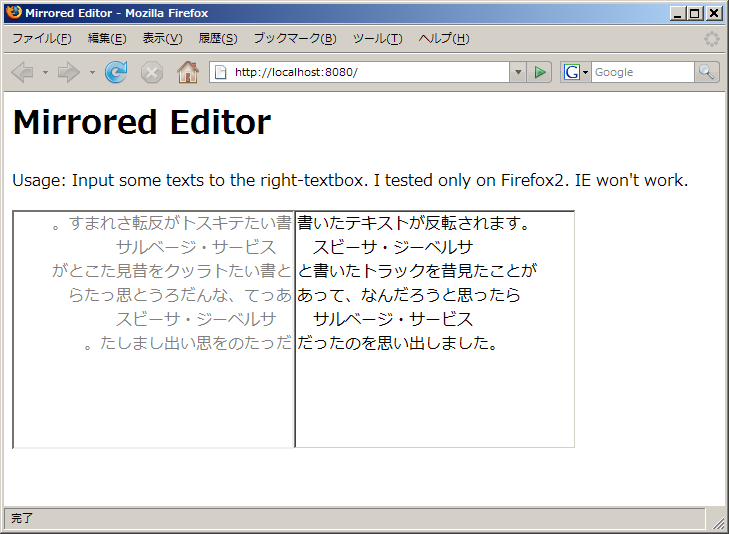Click the page icon in the address bar

click(x=220, y=73)
